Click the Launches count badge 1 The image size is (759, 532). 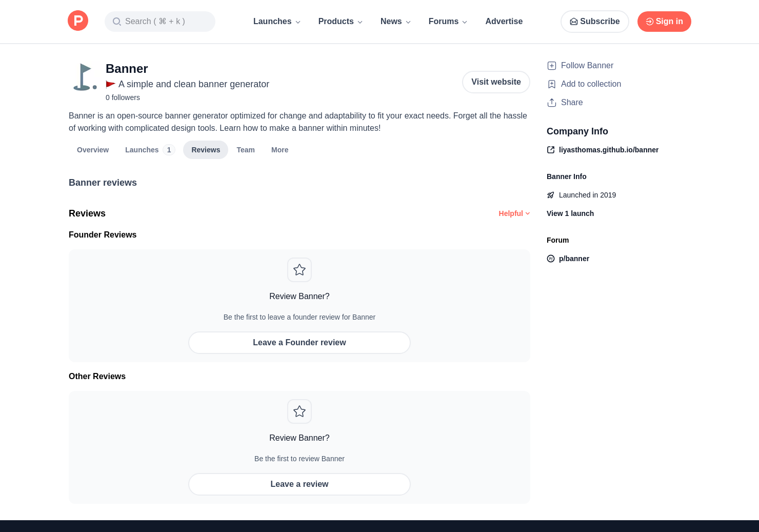(x=169, y=150)
